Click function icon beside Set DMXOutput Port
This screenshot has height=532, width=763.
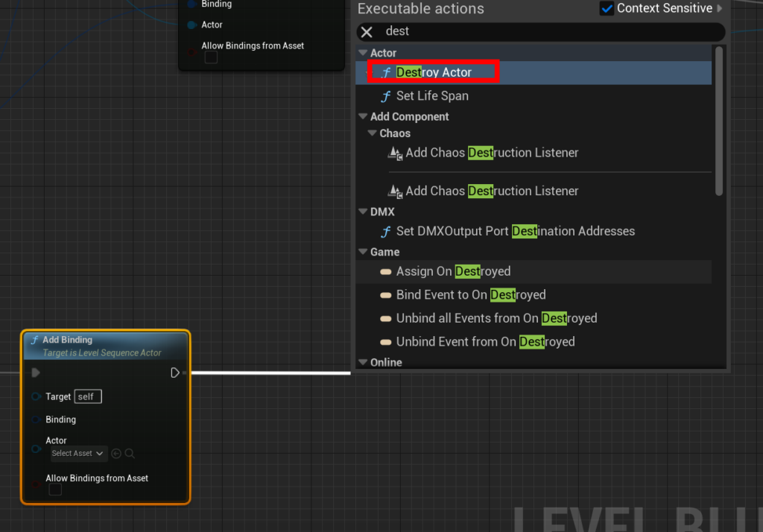tap(386, 232)
